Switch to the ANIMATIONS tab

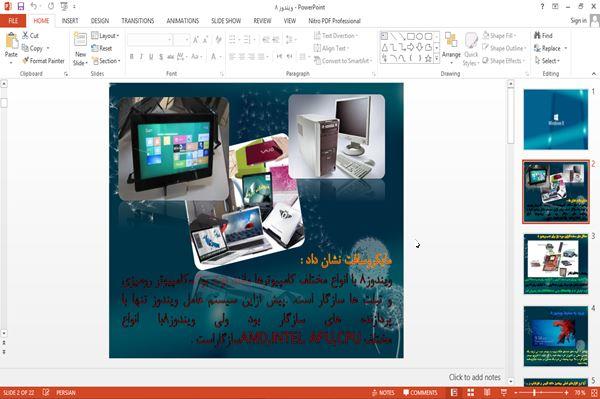[183, 21]
